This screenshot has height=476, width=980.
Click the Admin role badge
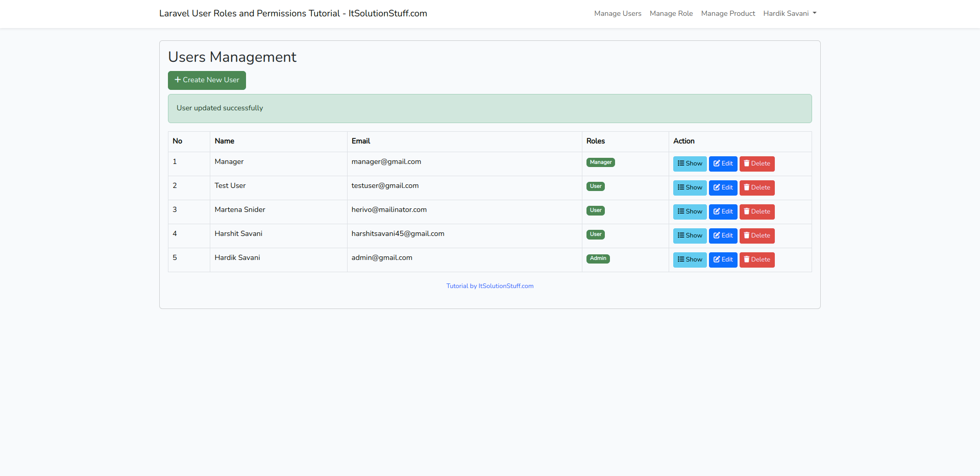598,258
